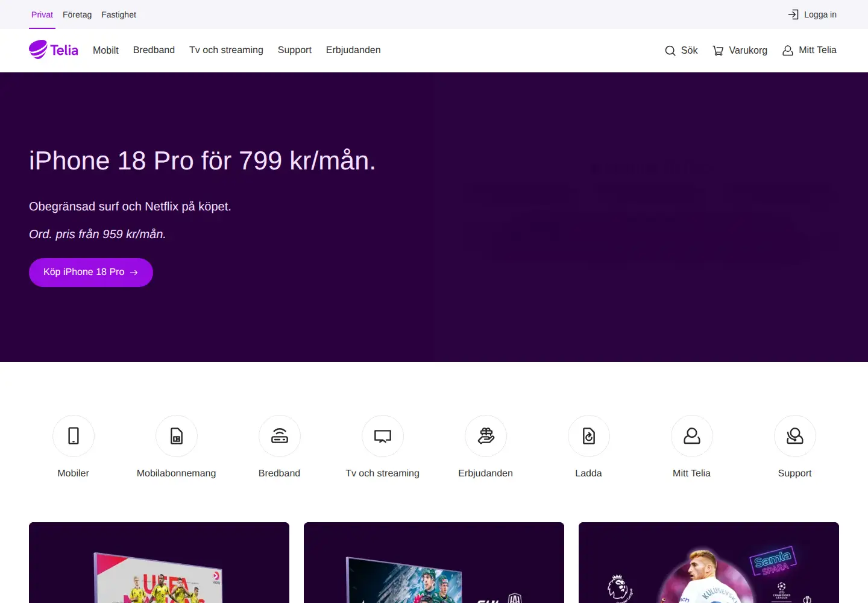Click the Mobiler label text
This screenshot has height=603, width=868.
pos(74,473)
